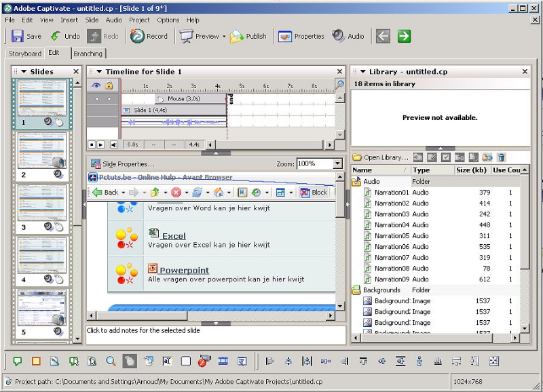Click the Save toolbar button
The image size is (543, 392).
[x=26, y=37]
